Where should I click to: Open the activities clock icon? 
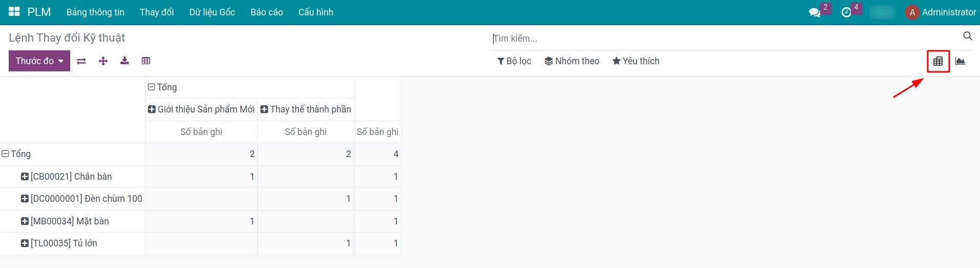point(846,12)
